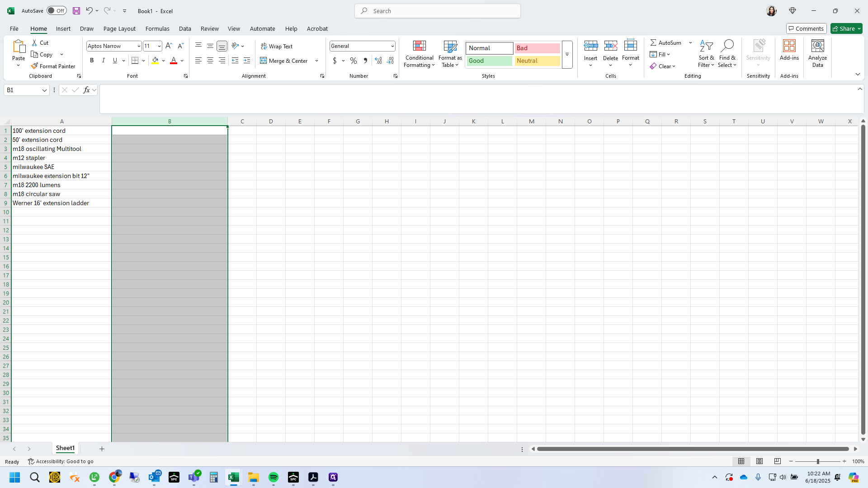Toggle Top Align vertical alignment
Screen dimensions: 868x488
198,46
